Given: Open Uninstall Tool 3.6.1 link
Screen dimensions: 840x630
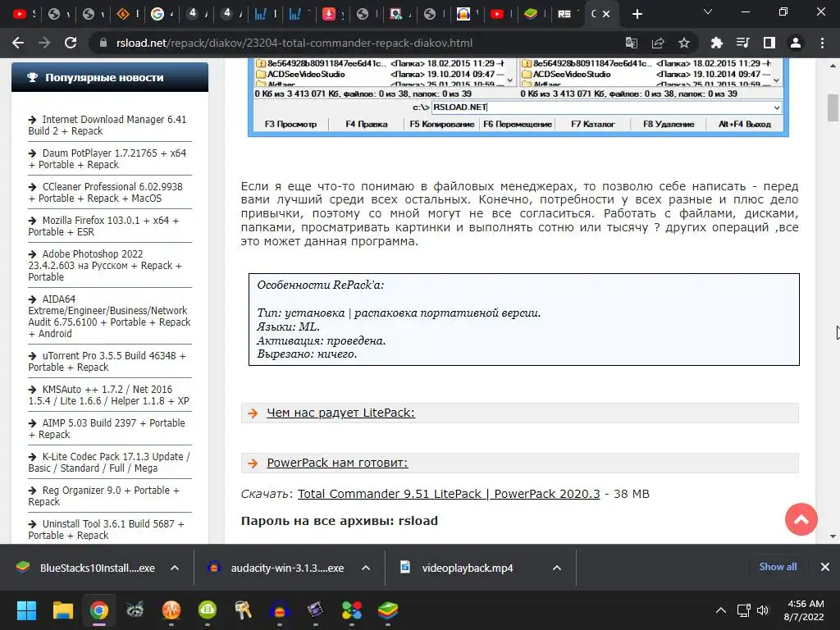Looking at the screenshot, I should [106, 530].
